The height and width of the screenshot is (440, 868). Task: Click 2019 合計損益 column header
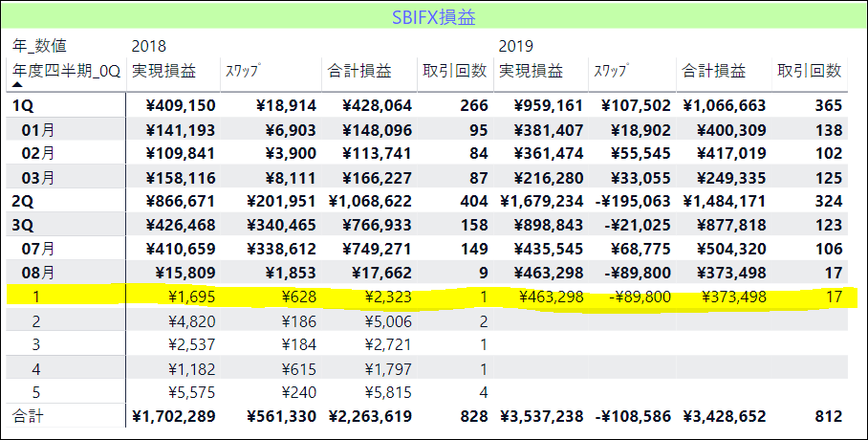(714, 71)
